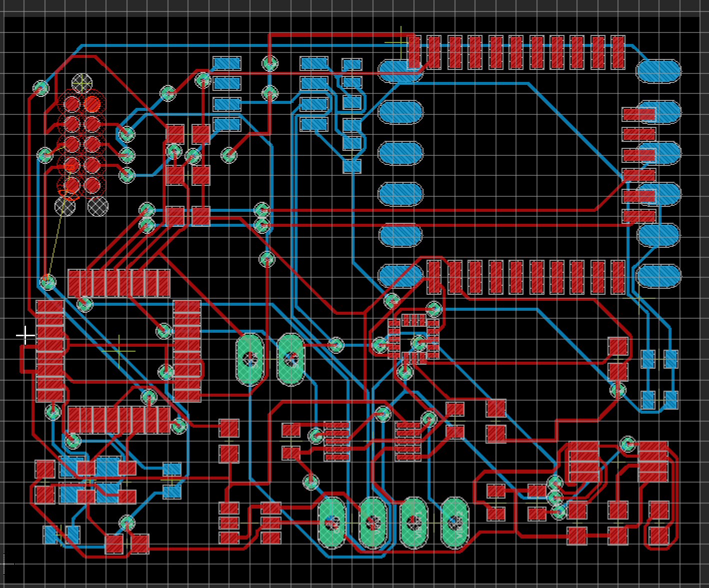709x588 pixels.
Task: Select the left green oval through-hole pad mid-board
Action: click(250, 359)
